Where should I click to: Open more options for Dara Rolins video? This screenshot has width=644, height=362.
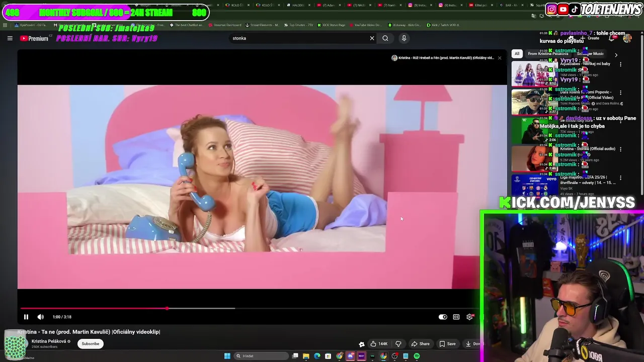[620, 93]
